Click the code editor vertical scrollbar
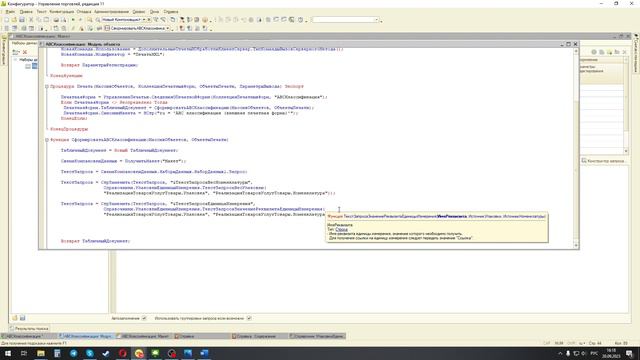Viewport: 640px width, 360px height. point(576,147)
